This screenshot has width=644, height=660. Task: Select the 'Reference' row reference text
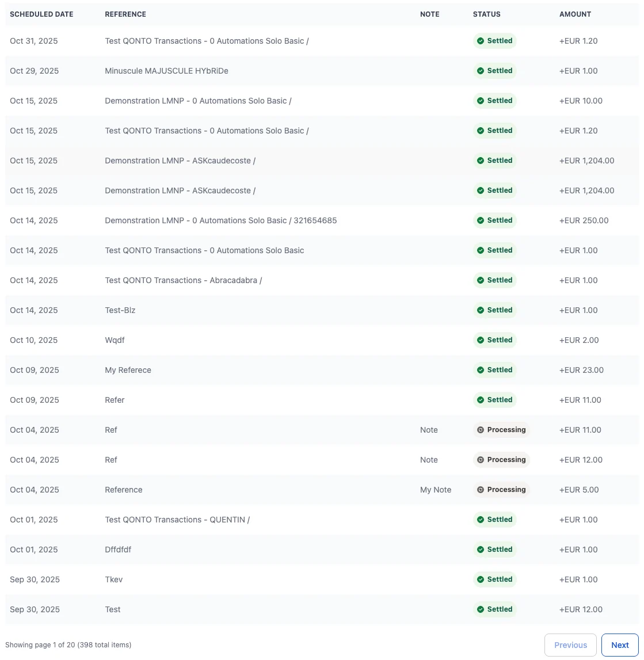tap(123, 490)
